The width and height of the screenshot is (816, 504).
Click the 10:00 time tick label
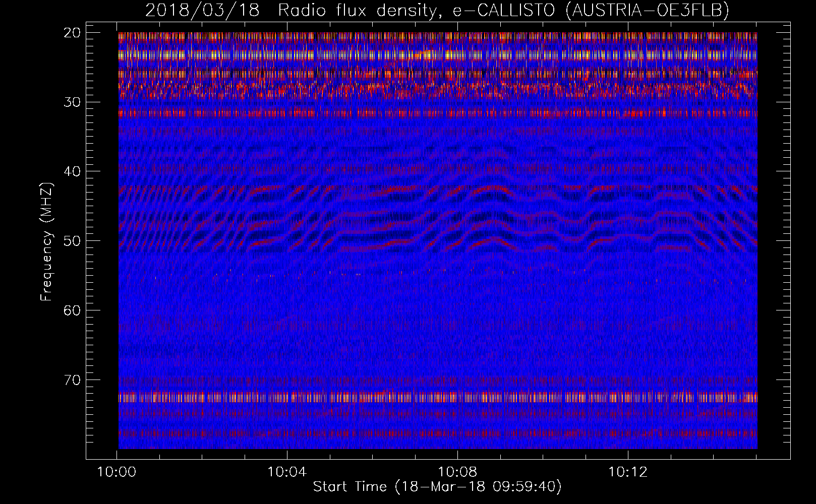point(117,472)
